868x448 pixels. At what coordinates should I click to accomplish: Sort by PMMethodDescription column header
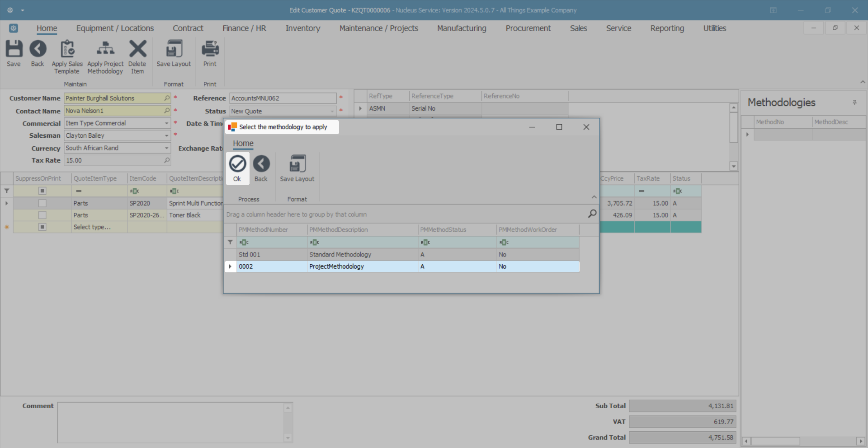[x=363, y=229]
